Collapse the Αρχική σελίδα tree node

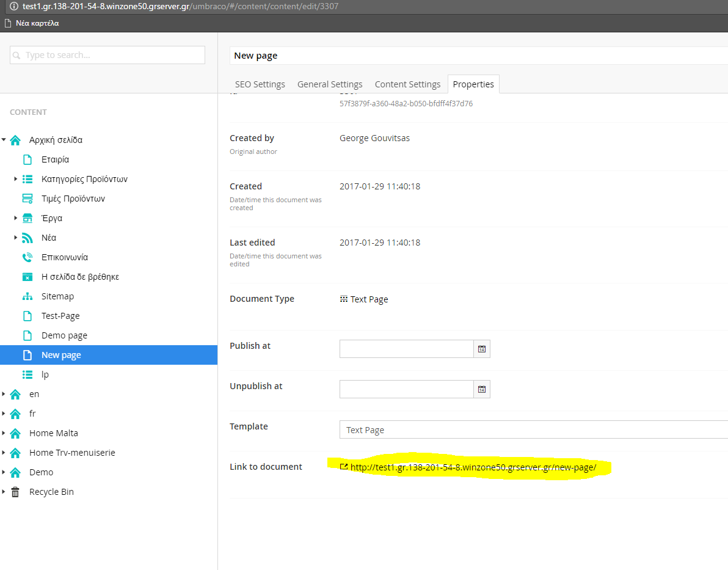coord(4,140)
